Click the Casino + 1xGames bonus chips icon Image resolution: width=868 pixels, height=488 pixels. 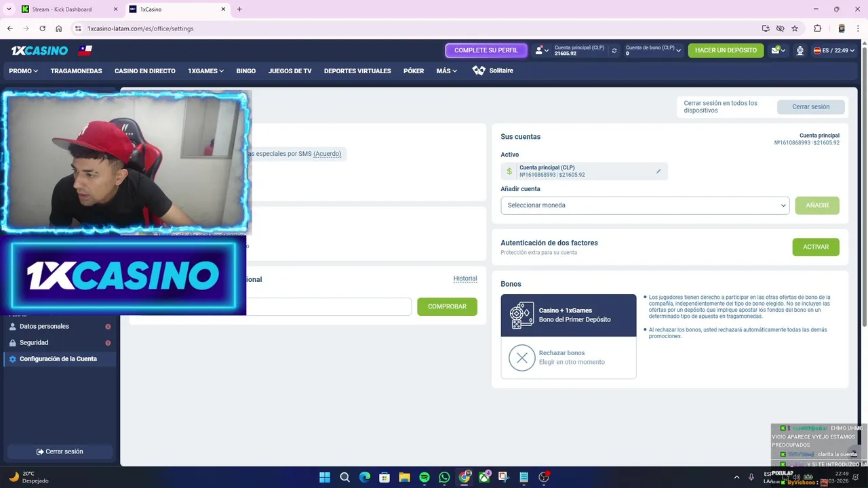point(521,315)
